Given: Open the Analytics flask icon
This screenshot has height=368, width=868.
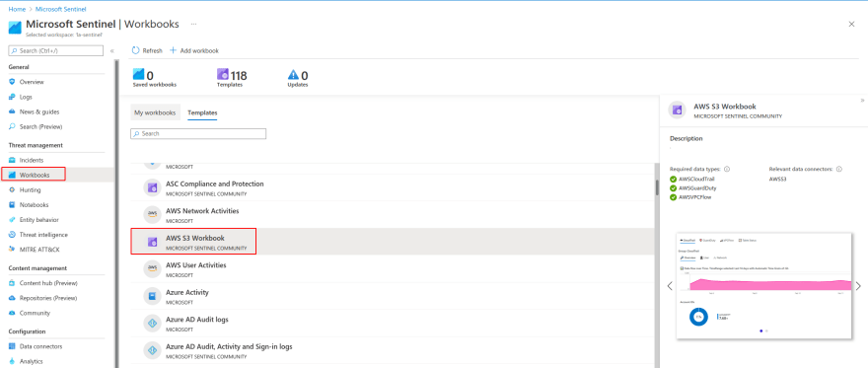Looking at the screenshot, I should pos(12,361).
